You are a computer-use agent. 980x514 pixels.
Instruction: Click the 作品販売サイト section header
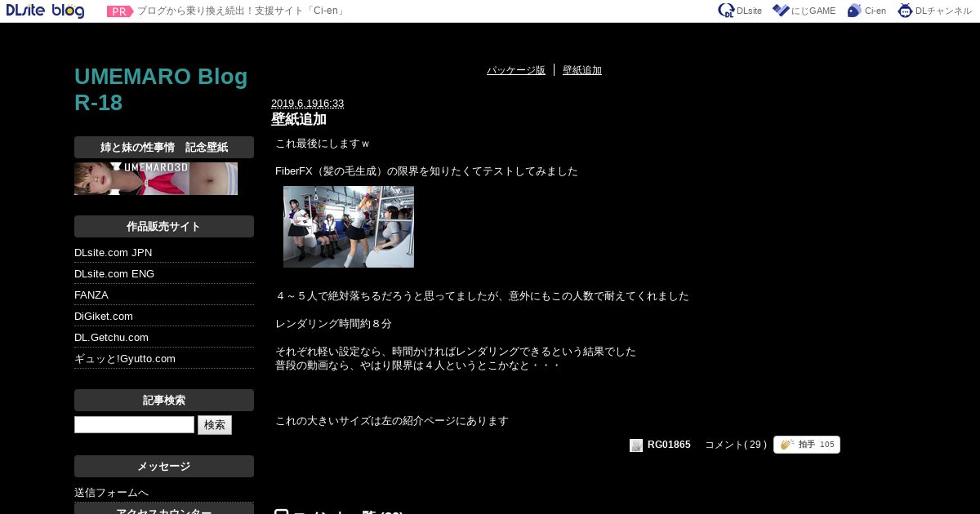coord(164,227)
